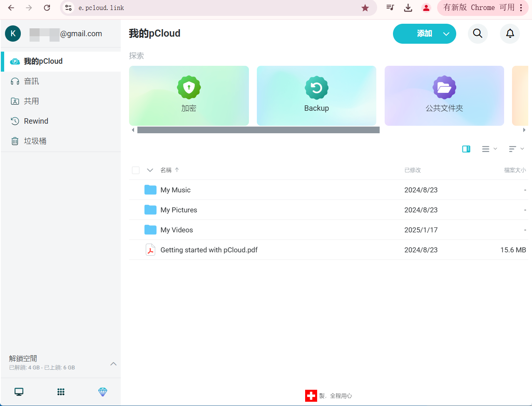Open the 加密 (Crypto) card
532x406 pixels.
(x=189, y=96)
